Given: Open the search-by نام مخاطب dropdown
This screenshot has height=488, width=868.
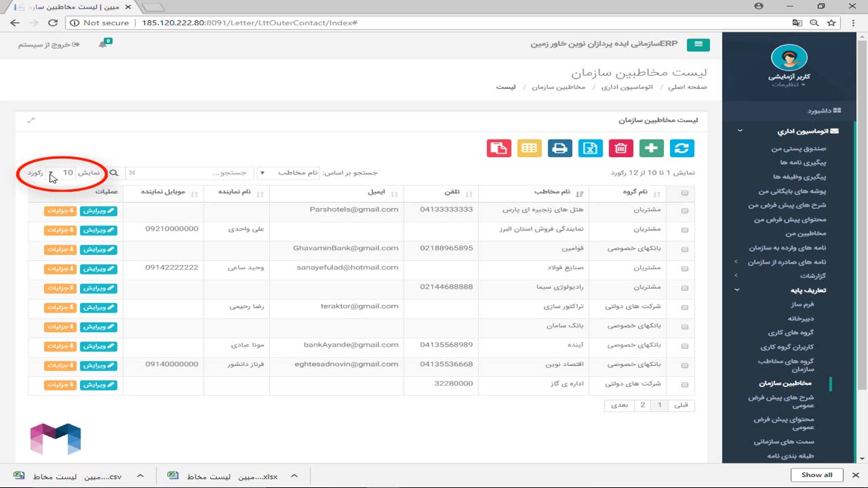Looking at the screenshot, I should coord(290,173).
